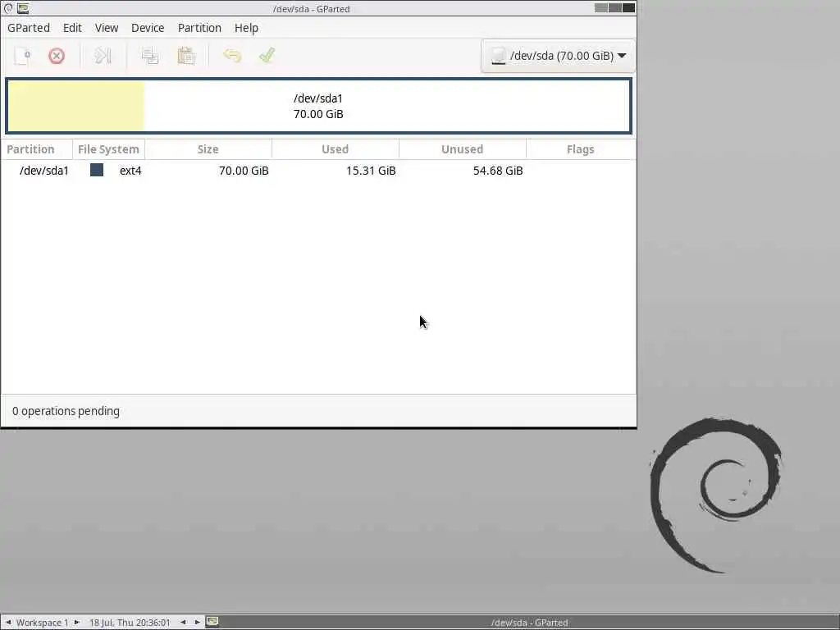Click the Debian swirl icon in title bar

pos(8,8)
